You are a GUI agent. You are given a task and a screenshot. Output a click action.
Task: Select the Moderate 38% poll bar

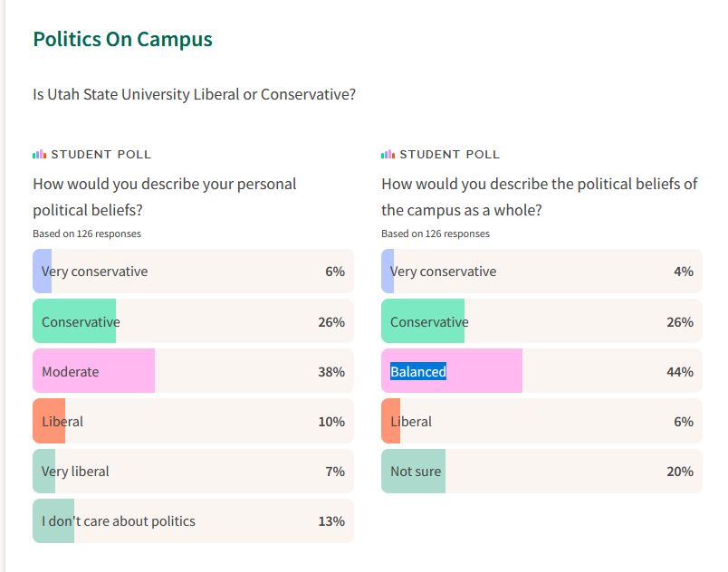tap(193, 371)
